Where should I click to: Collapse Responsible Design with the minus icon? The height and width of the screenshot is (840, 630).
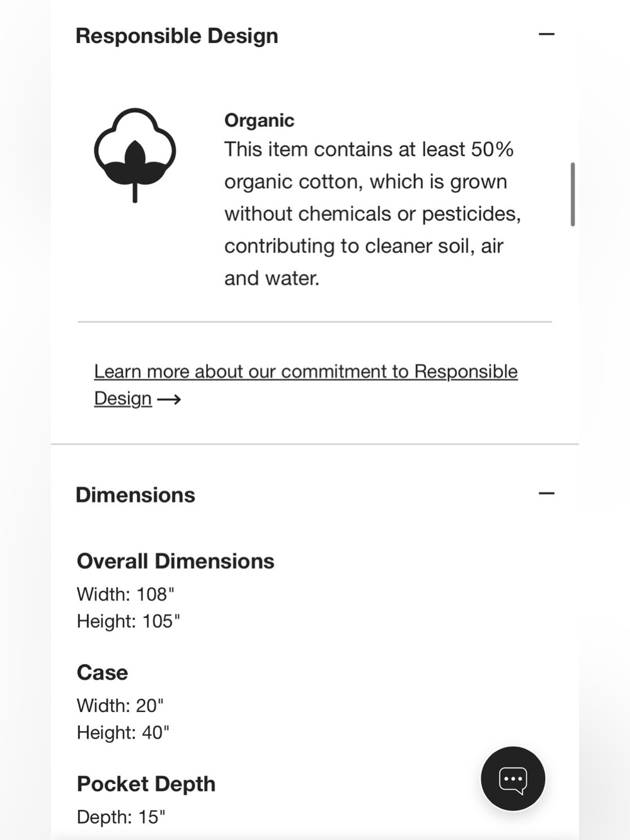click(546, 34)
